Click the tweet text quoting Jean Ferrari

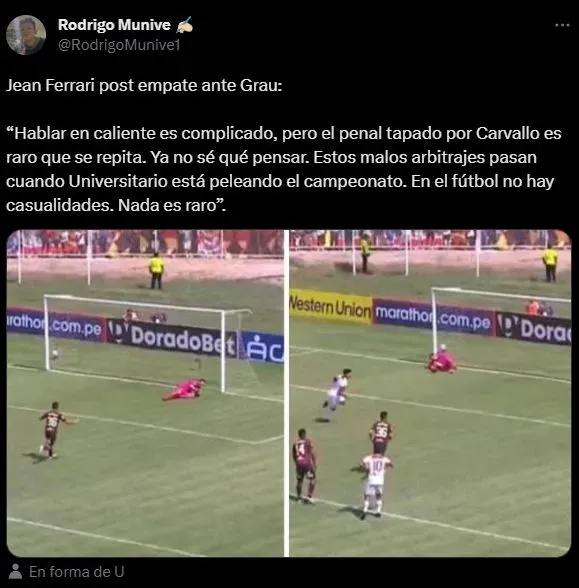pos(284,169)
